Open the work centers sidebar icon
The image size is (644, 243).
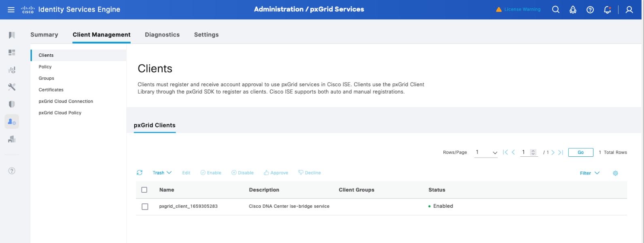click(x=12, y=139)
